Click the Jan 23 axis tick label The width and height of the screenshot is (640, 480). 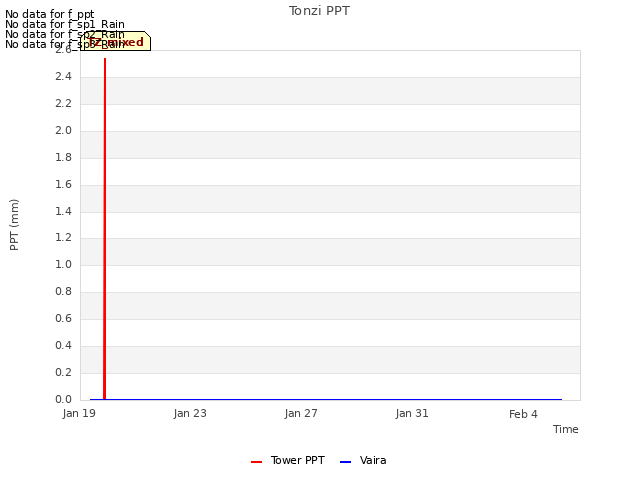pyautogui.click(x=190, y=413)
